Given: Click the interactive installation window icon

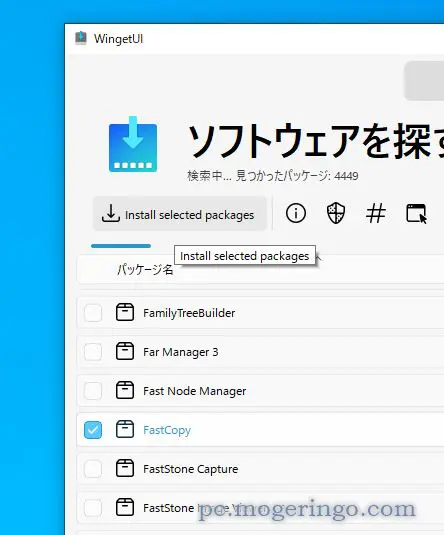Looking at the screenshot, I should 416,214.
